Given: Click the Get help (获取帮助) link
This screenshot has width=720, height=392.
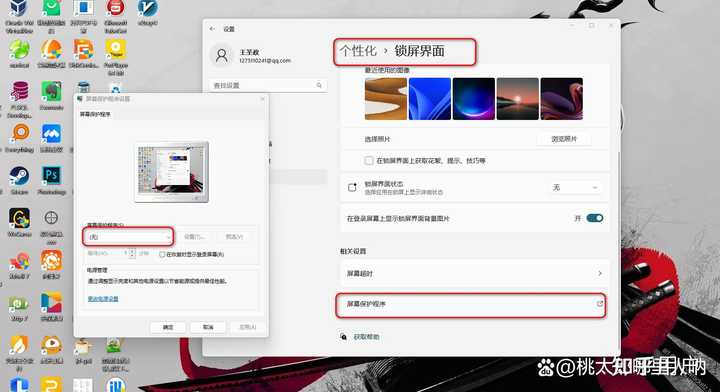Looking at the screenshot, I should pyautogui.click(x=366, y=337).
